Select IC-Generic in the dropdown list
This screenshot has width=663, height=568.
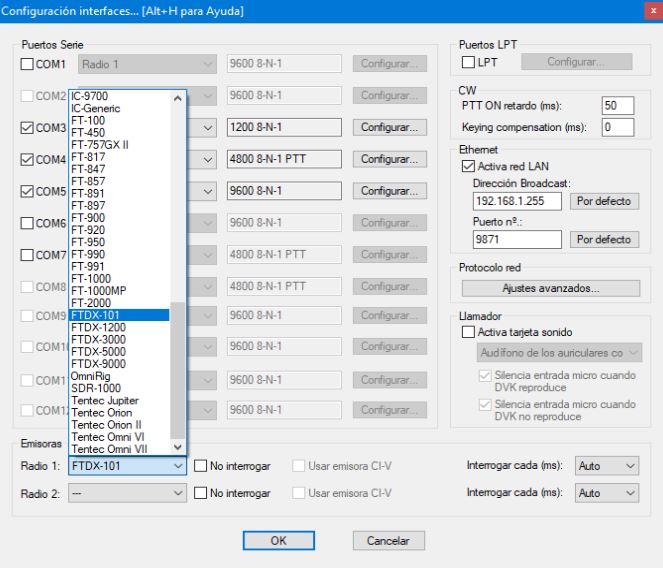(x=120, y=108)
